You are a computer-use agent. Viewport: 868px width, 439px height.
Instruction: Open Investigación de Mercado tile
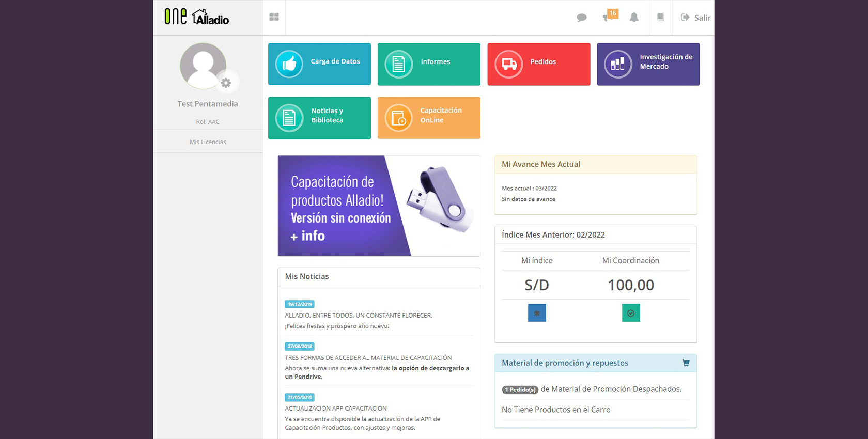[x=648, y=64]
